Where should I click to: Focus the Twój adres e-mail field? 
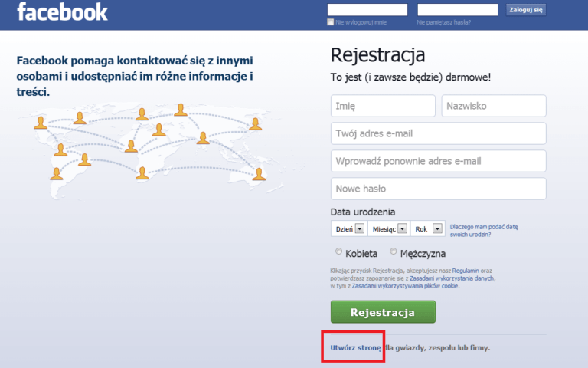[x=439, y=133]
